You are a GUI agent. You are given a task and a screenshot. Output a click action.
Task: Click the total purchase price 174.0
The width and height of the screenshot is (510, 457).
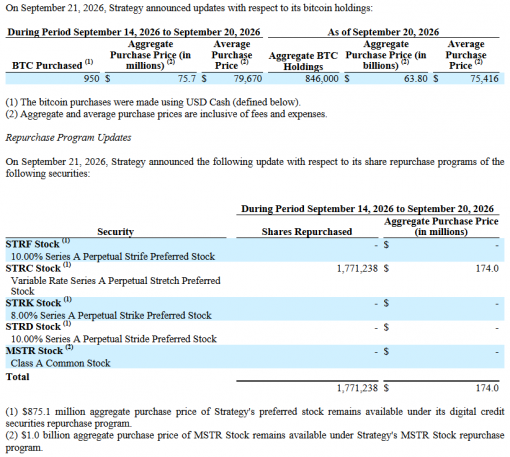487,388
